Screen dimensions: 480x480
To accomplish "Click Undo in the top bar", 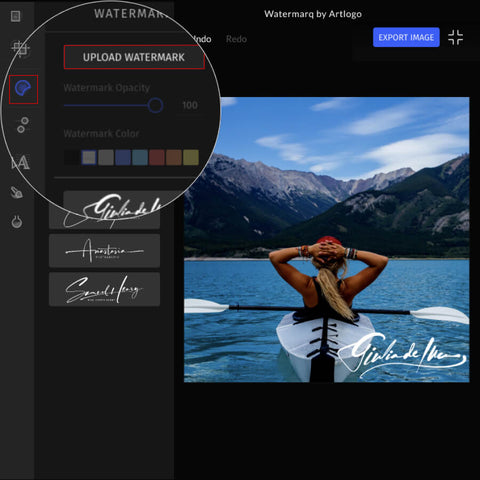I will pyautogui.click(x=202, y=39).
